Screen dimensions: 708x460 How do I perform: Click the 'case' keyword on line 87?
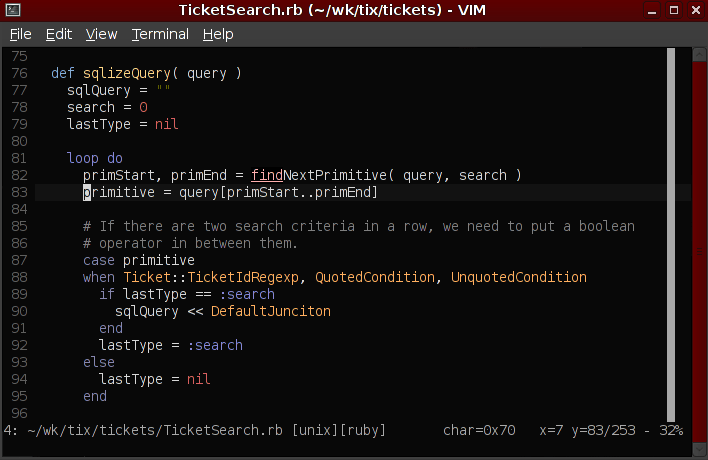point(99,260)
